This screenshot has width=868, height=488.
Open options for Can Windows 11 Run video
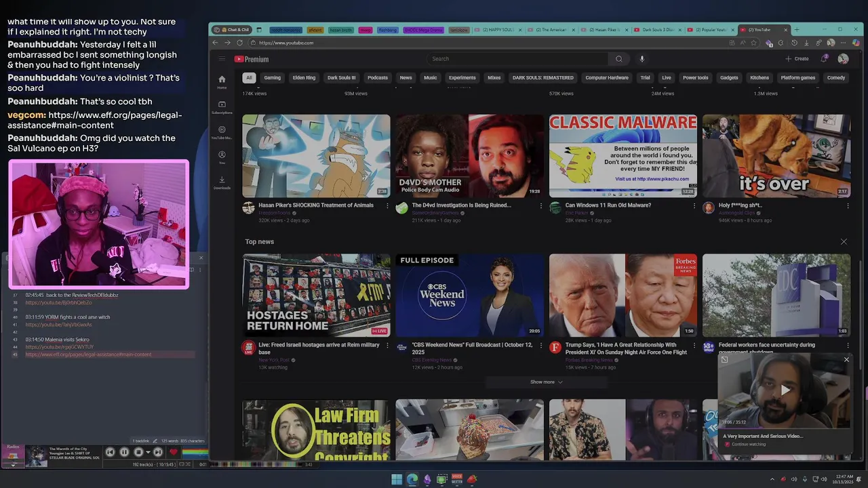pyautogui.click(x=694, y=206)
